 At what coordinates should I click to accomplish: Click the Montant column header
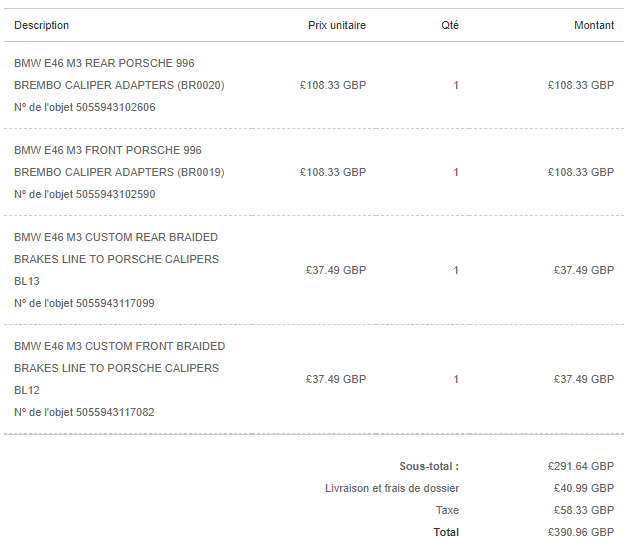point(594,25)
